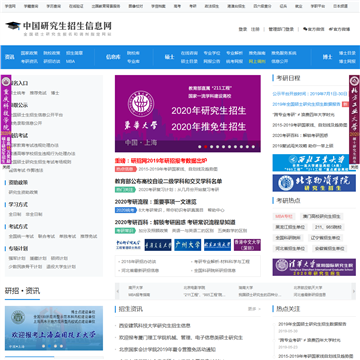Open the 资讯 navigation section

click(x=10, y=57)
